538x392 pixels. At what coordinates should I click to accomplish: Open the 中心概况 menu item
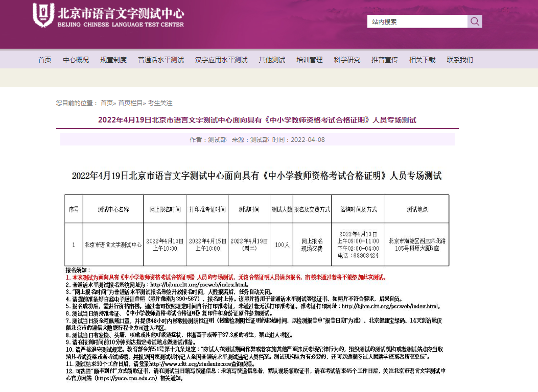[x=76, y=60]
